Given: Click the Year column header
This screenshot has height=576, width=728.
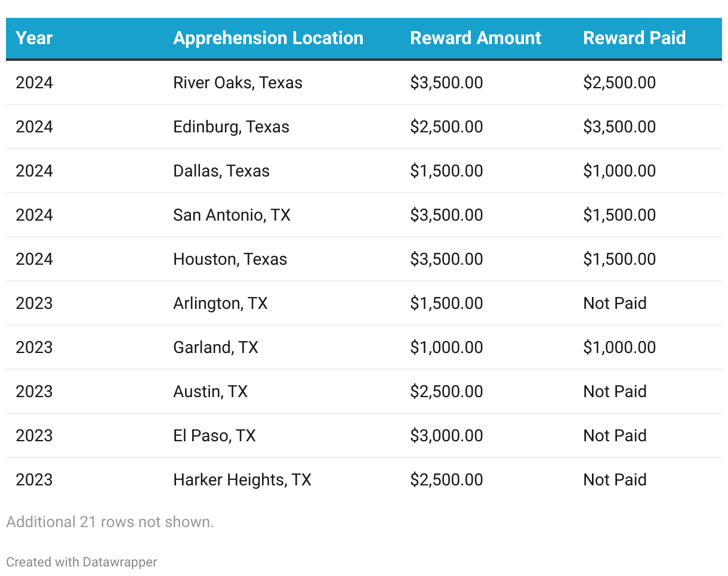Looking at the screenshot, I should [x=34, y=38].
